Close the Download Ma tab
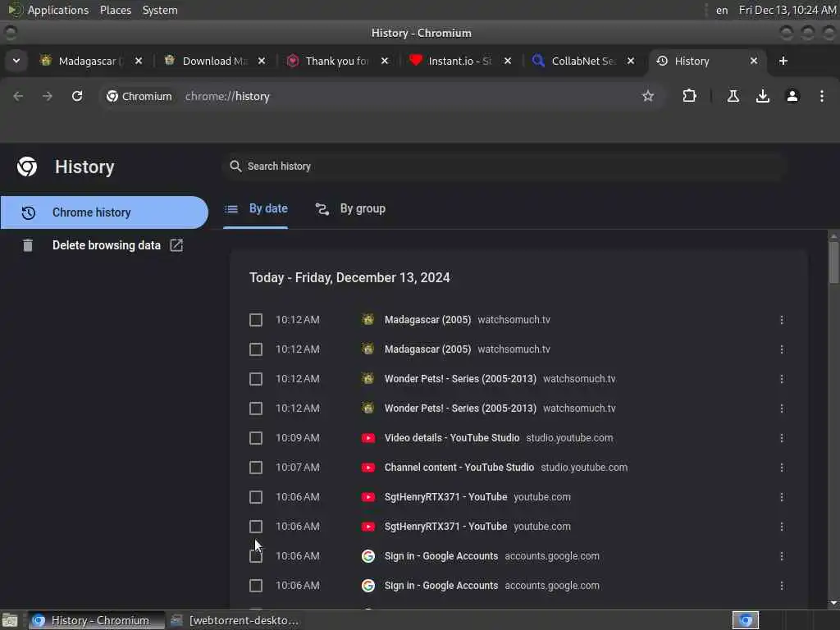840x630 pixels. (262, 61)
